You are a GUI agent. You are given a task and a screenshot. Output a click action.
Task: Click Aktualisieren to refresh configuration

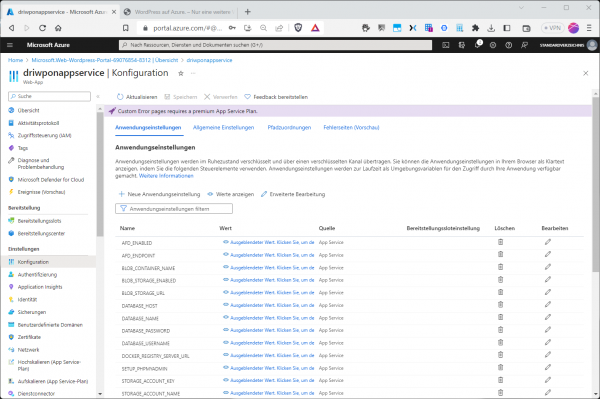point(137,97)
